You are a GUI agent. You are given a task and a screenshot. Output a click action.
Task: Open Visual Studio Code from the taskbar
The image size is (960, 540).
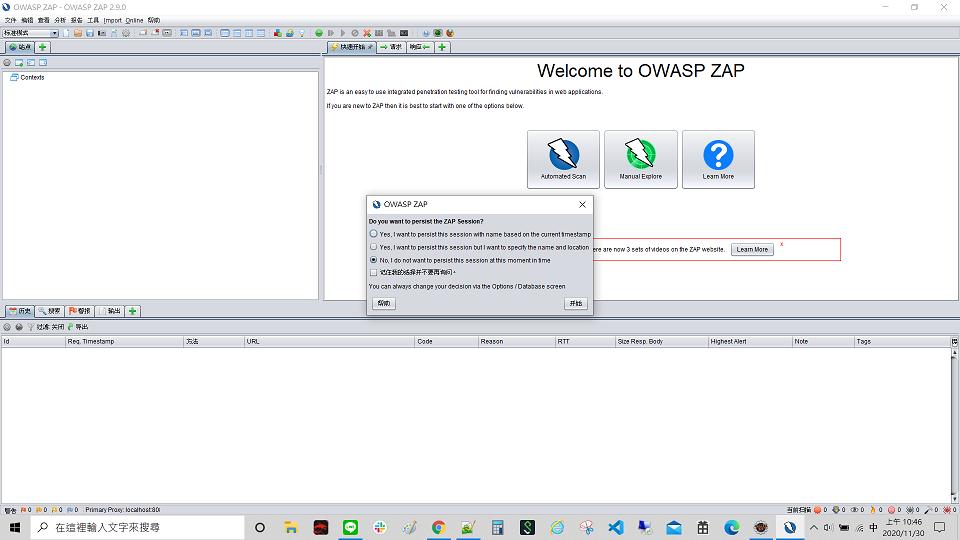click(x=615, y=527)
